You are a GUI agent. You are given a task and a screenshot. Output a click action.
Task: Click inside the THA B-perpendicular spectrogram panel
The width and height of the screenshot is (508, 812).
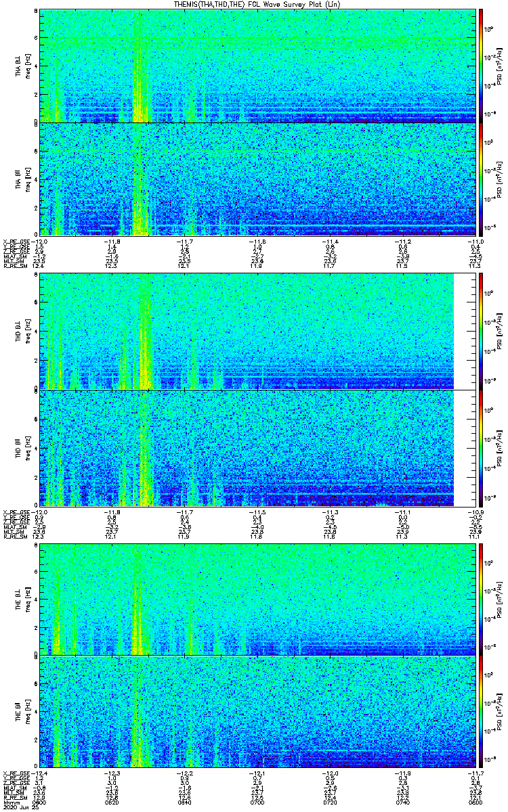coord(257,66)
